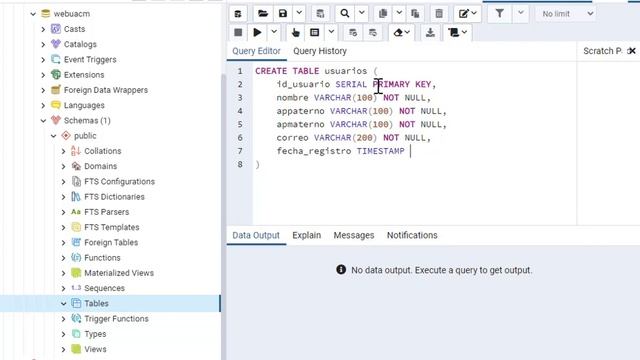Click the Download as CSV icon
Viewport: 640px width, 360px height.
(430, 32)
